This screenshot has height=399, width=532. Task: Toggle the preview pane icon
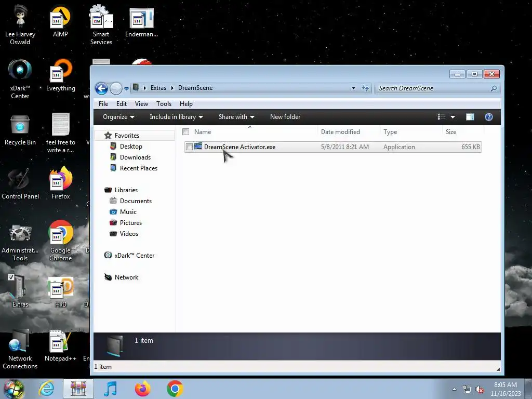click(470, 117)
